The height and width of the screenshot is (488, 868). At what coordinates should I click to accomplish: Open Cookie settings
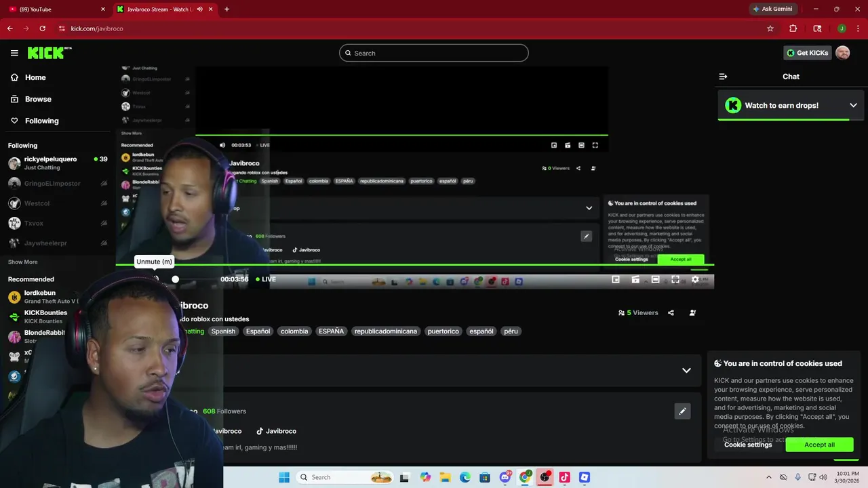coord(748,445)
